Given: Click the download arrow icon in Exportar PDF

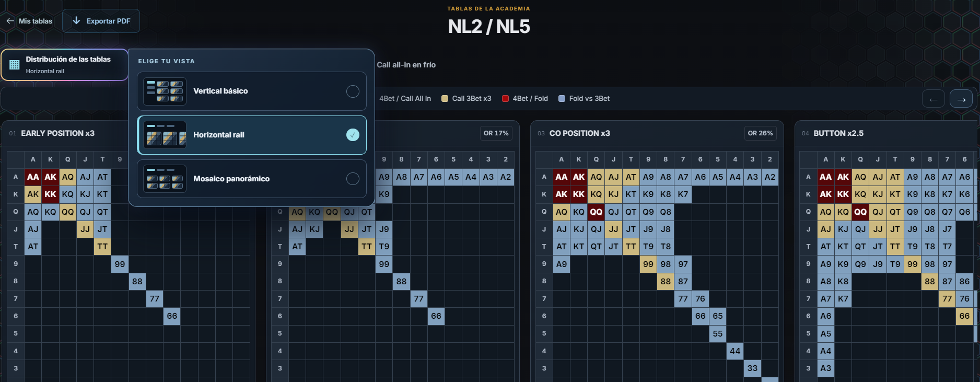Looking at the screenshot, I should click(x=76, y=20).
